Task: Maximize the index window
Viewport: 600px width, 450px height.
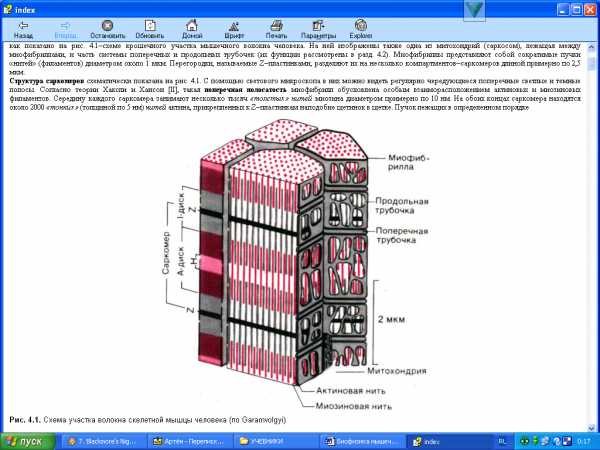Action: pyautogui.click(x=576, y=10)
